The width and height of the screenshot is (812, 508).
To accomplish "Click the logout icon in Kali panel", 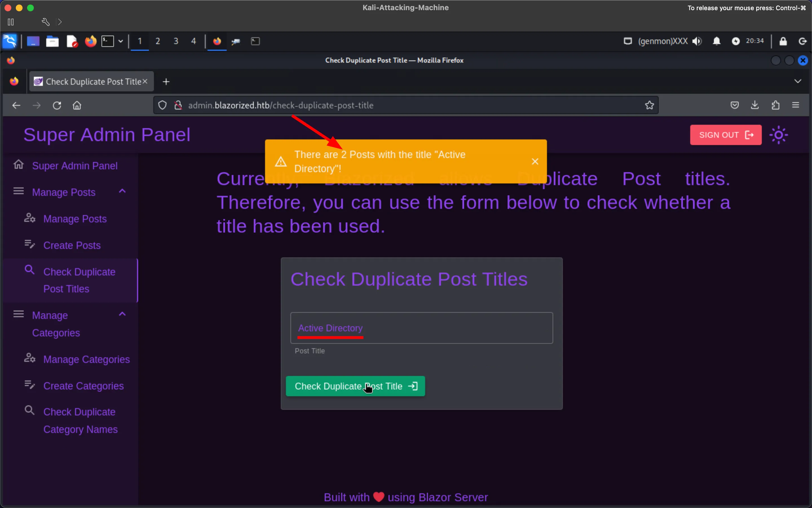I will 803,41.
